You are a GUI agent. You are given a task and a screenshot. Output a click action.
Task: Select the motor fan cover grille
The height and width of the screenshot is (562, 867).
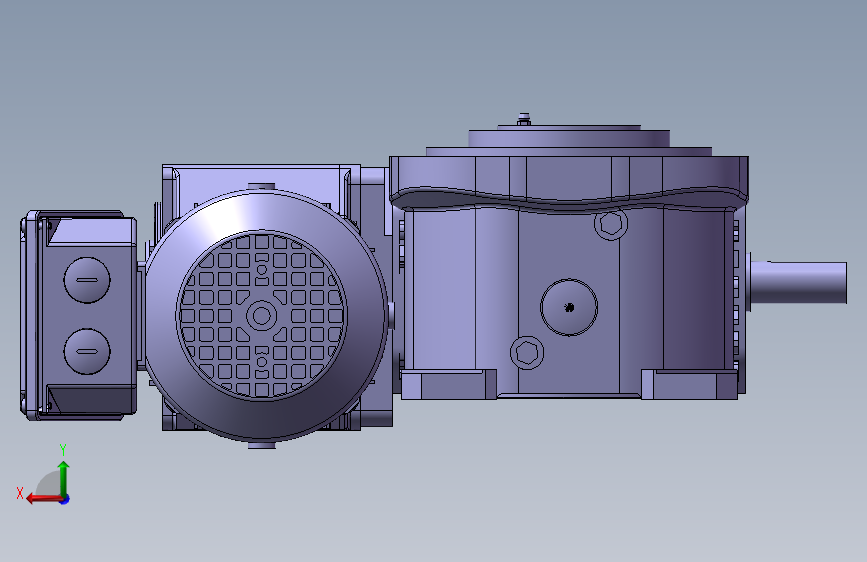[262, 316]
